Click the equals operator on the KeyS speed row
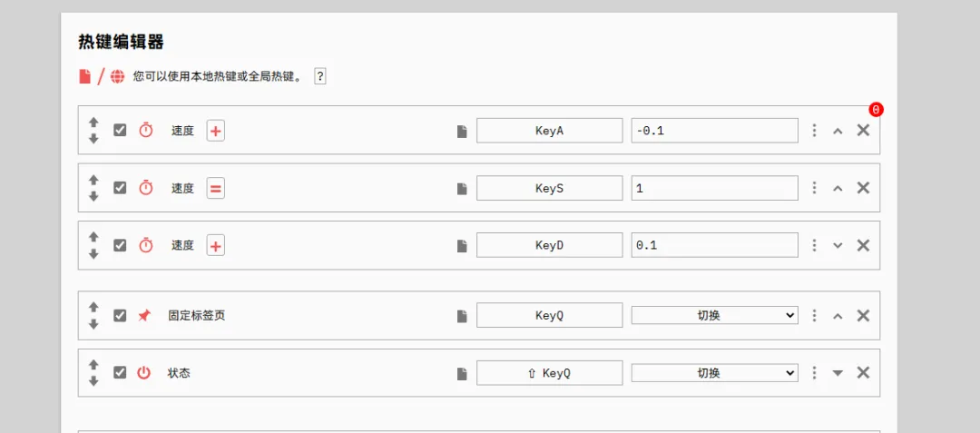The width and height of the screenshot is (980, 433). pyautogui.click(x=215, y=188)
